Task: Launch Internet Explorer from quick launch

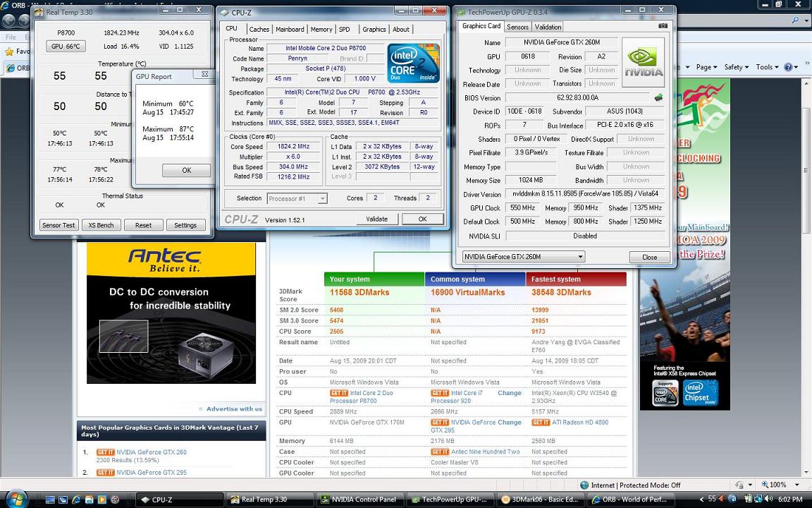Action: [x=76, y=500]
